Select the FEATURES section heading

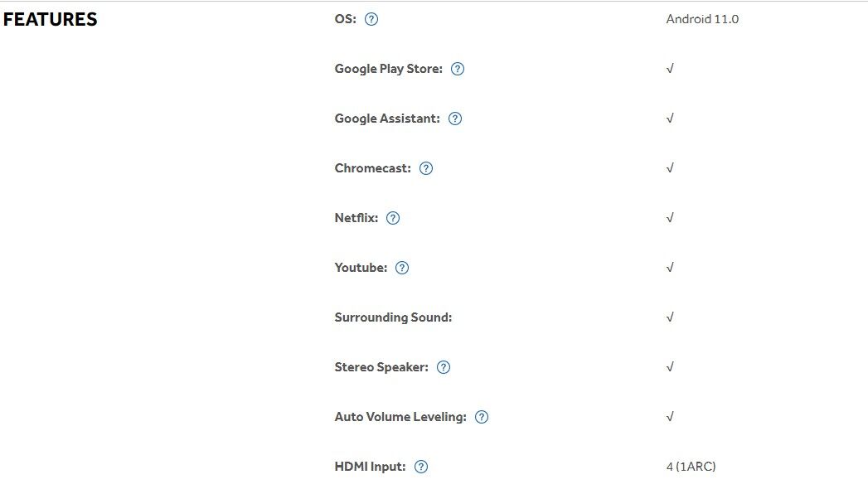point(51,20)
